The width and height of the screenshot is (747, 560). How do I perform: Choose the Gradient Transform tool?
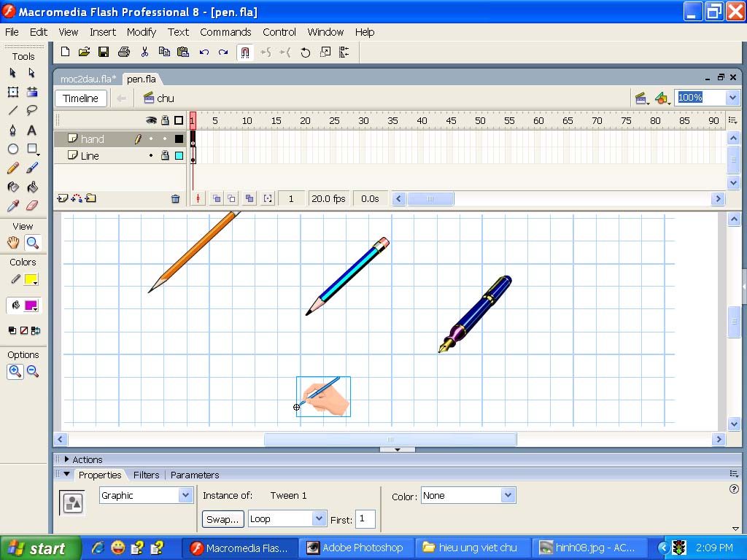pyautogui.click(x=32, y=92)
